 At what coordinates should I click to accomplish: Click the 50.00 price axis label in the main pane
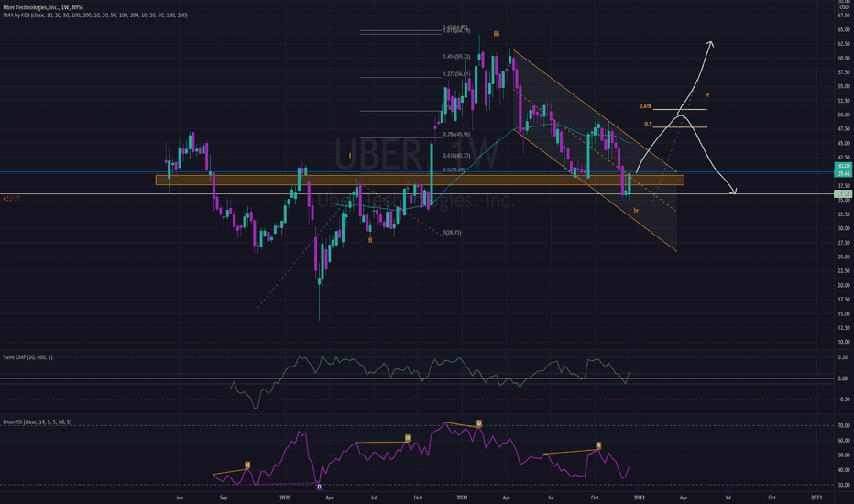pos(844,115)
